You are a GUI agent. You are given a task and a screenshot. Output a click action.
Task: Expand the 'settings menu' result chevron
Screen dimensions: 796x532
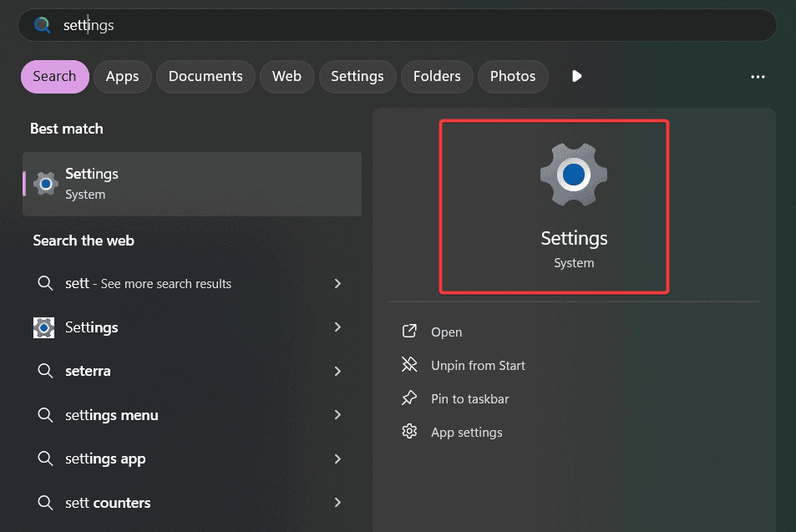[337, 415]
